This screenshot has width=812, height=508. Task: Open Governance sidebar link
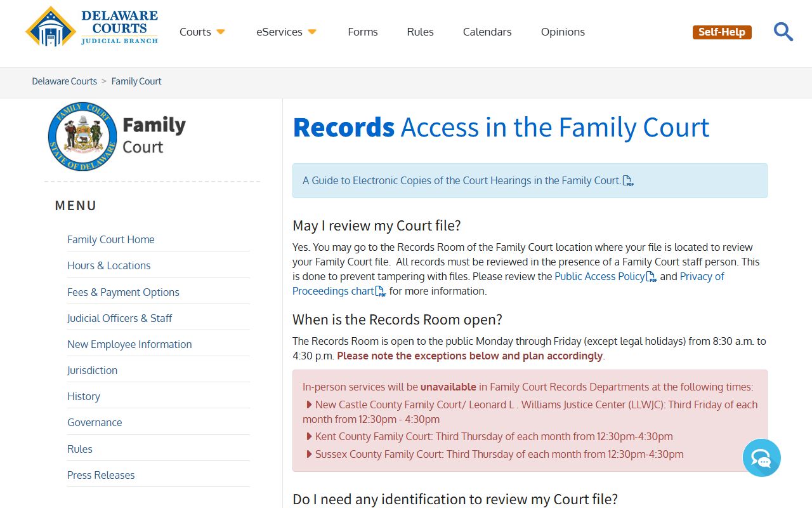(x=95, y=422)
